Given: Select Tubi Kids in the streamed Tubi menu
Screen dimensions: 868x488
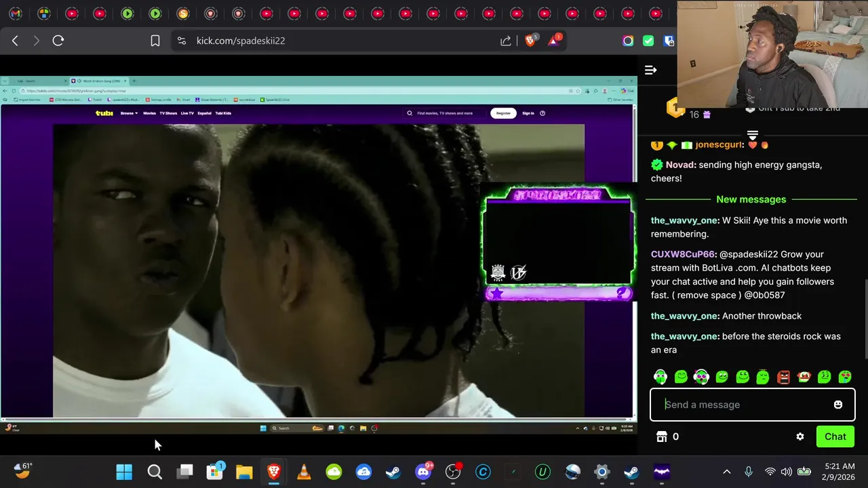Looking at the screenshot, I should (x=223, y=113).
